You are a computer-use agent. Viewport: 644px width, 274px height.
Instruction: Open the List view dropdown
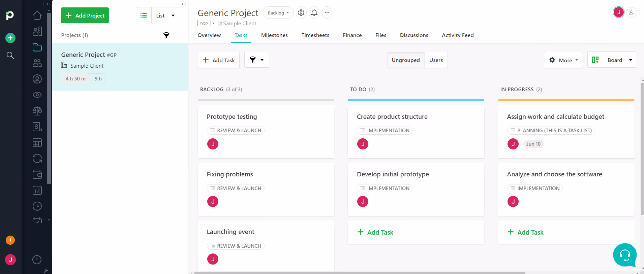click(x=165, y=15)
